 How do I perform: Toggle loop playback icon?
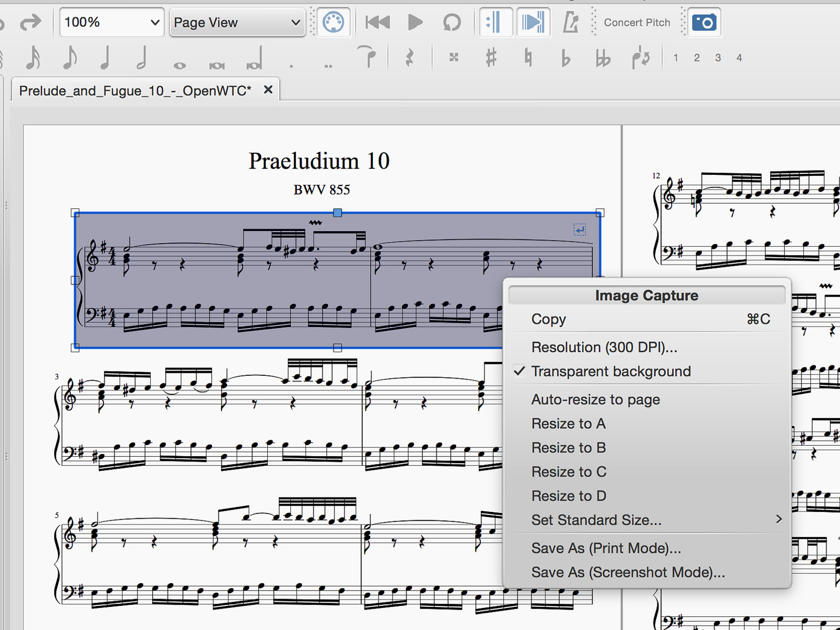(x=451, y=23)
